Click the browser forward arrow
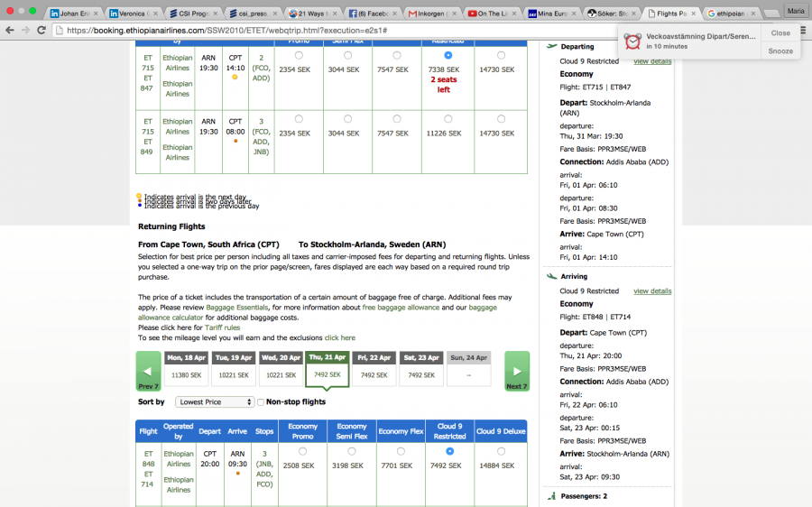The width and height of the screenshot is (812, 507). click(x=25, y=31)
